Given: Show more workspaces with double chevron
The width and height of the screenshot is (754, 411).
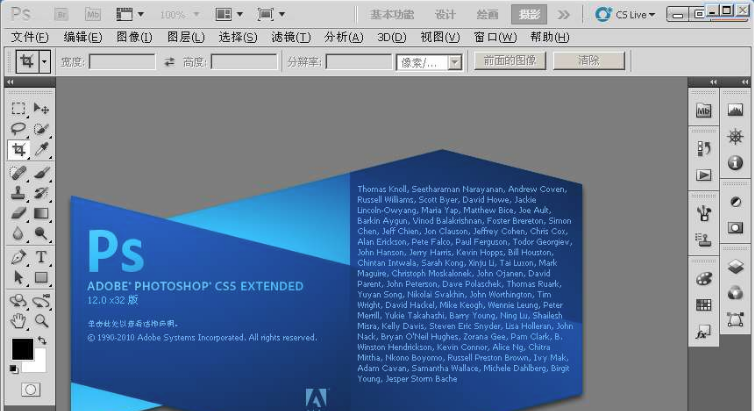Looking at the screenshot, I should tap(564, 15).
